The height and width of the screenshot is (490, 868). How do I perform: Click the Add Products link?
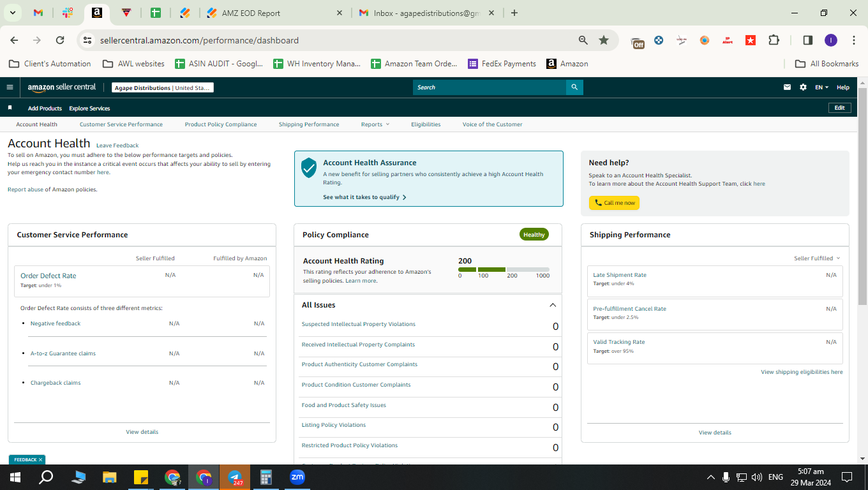[x=45, y=108]
